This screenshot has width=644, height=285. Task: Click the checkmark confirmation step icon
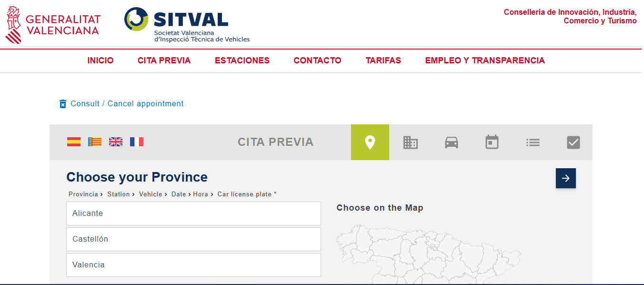point(573,142)
